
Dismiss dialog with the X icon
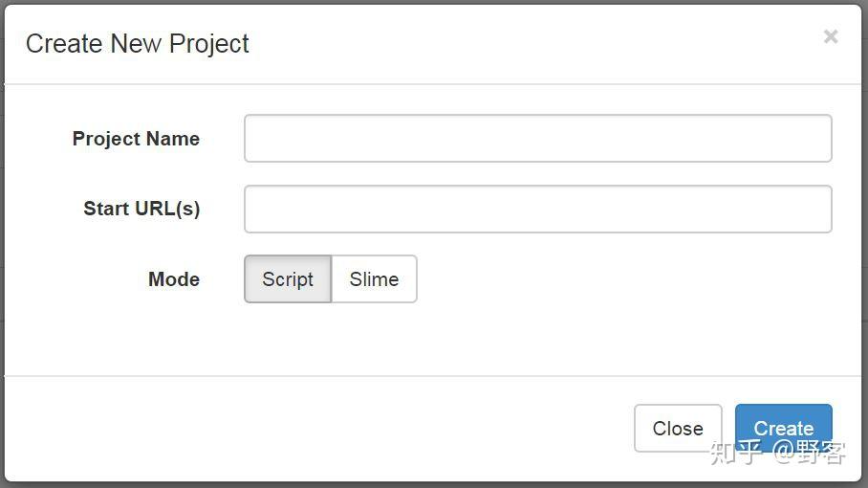[831, 36]
